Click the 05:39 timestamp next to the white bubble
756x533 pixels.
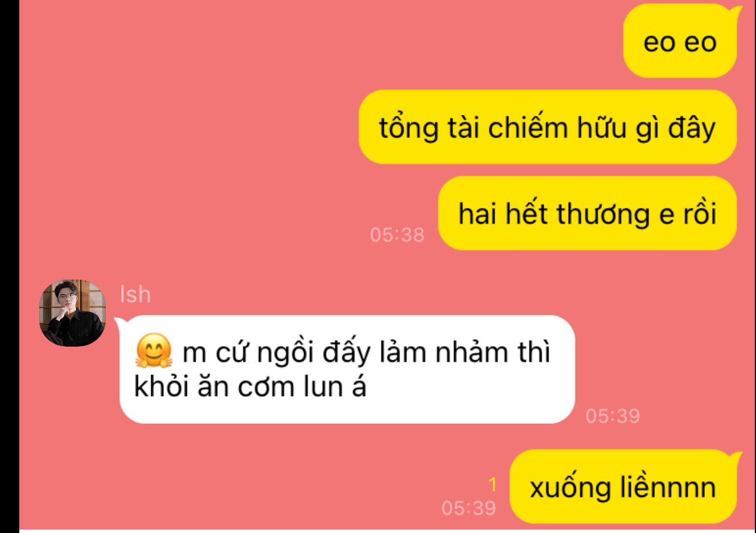point(613,416)
